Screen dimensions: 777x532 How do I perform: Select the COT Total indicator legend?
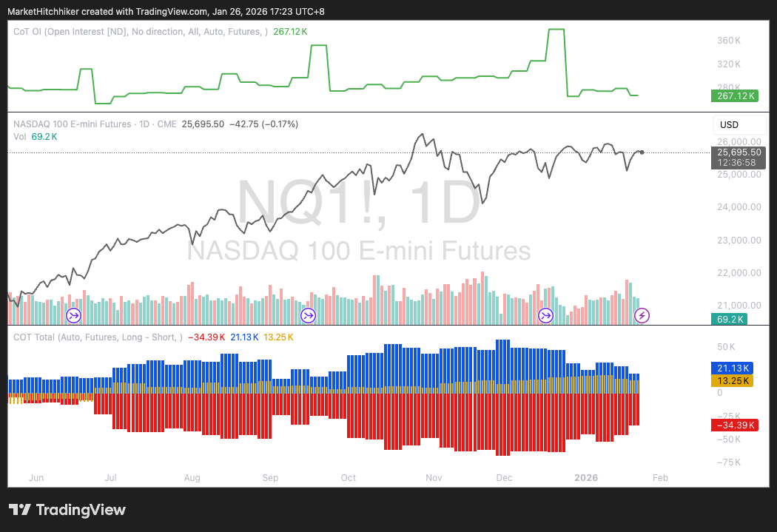pos(98,337)
